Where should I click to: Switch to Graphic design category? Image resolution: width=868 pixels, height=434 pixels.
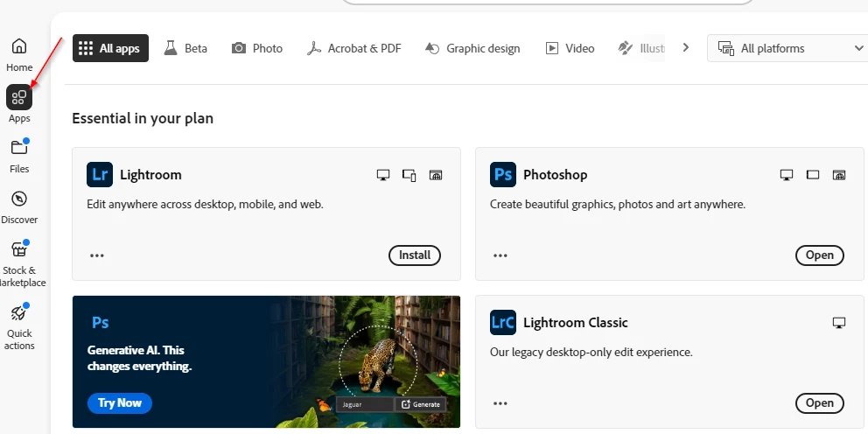[472, 48]
